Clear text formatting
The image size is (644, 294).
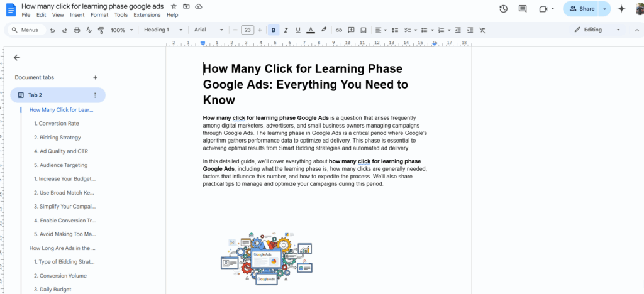pyautogui.click(x=482, y=30)
